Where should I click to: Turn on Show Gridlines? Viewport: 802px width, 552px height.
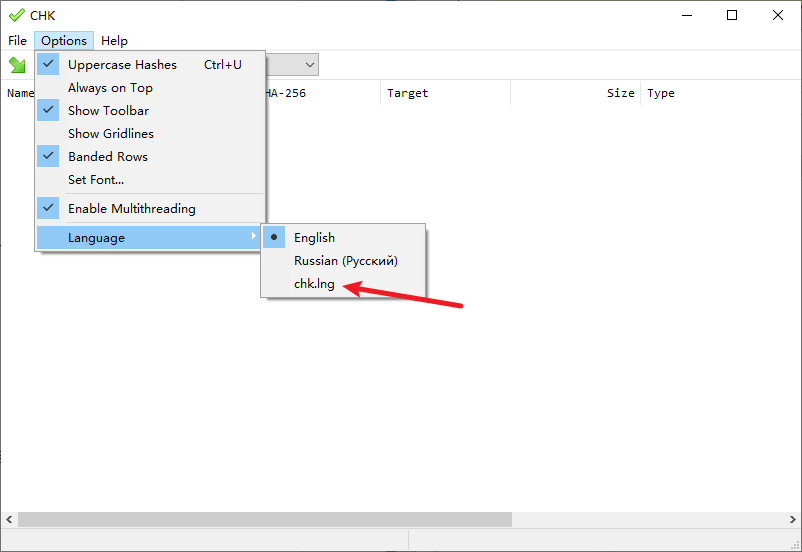(110, 134)
